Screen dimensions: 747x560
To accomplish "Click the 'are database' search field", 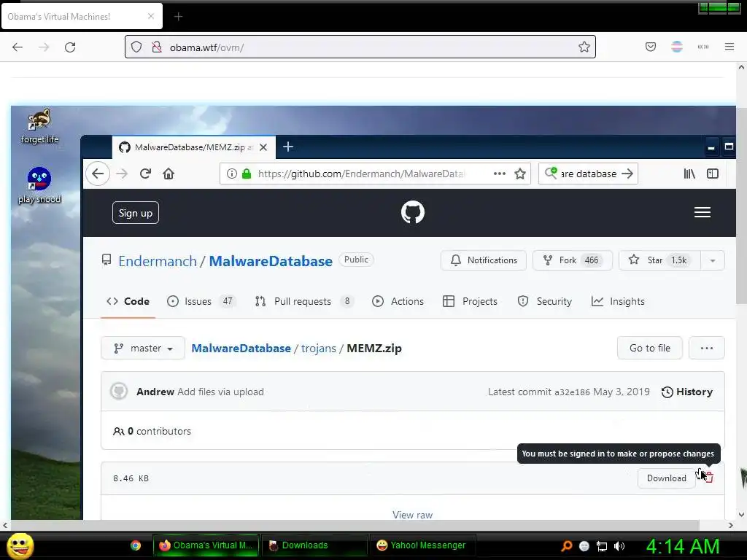I will point(589,174).
